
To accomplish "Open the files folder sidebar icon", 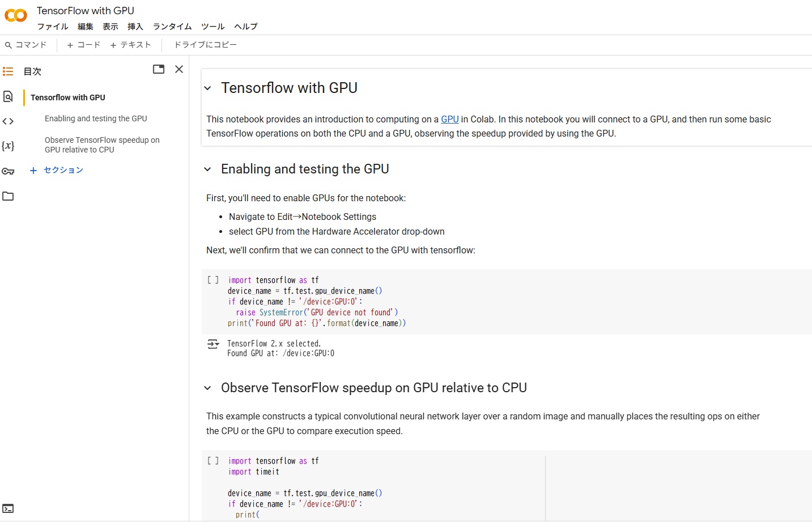I will coord(8,196).
